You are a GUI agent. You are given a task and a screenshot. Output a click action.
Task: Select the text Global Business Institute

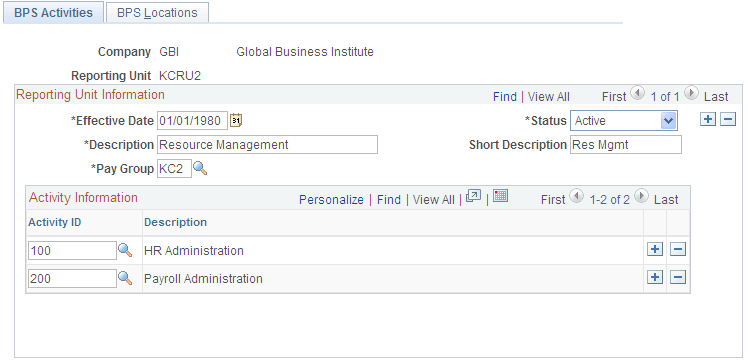coord(305,52)
